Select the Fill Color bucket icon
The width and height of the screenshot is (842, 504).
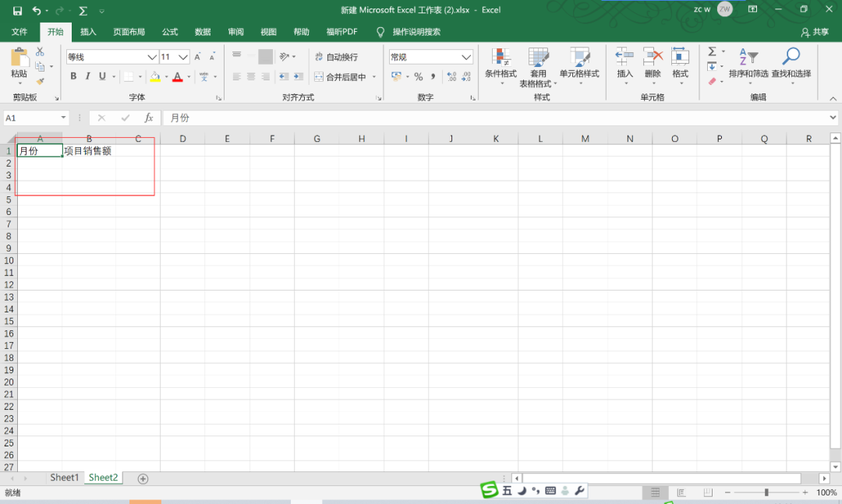click(x=157, y=76)
